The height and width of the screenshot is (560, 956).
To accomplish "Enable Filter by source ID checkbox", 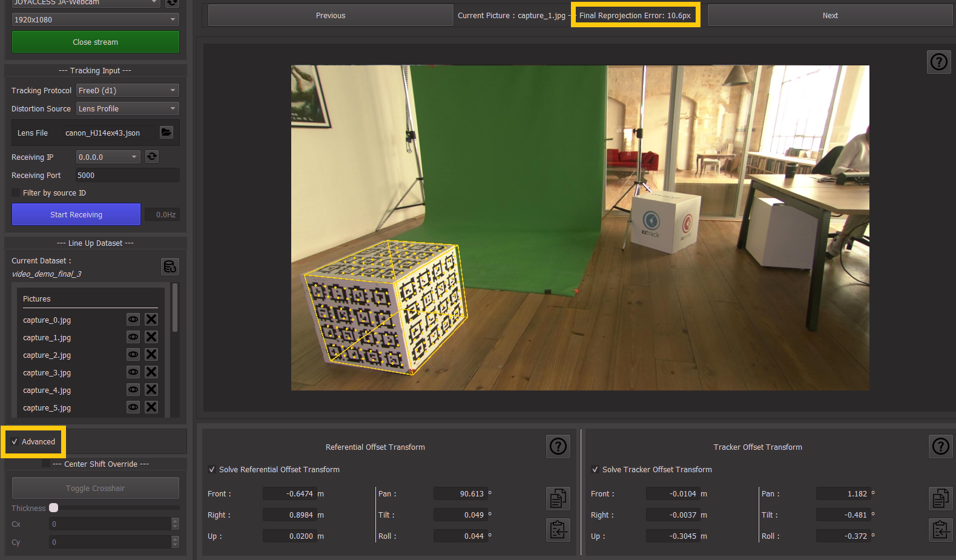I will (16, 193).
